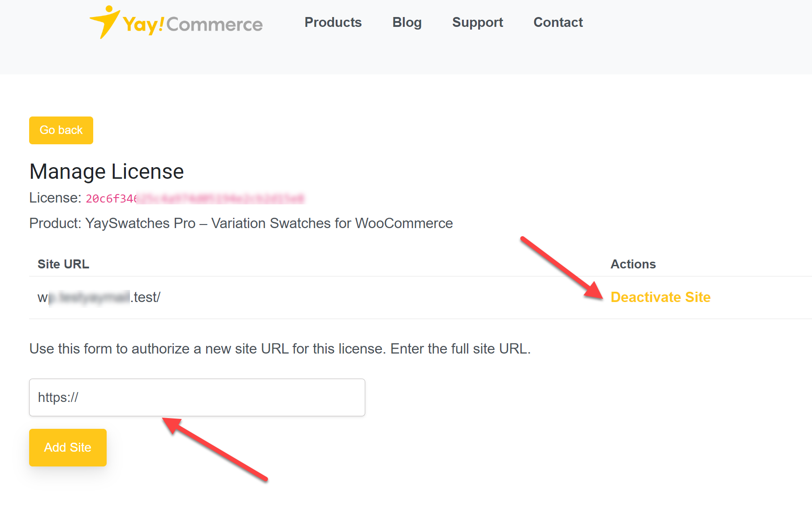
Task: Deactivate the listed site
Action: click(660, 297)
